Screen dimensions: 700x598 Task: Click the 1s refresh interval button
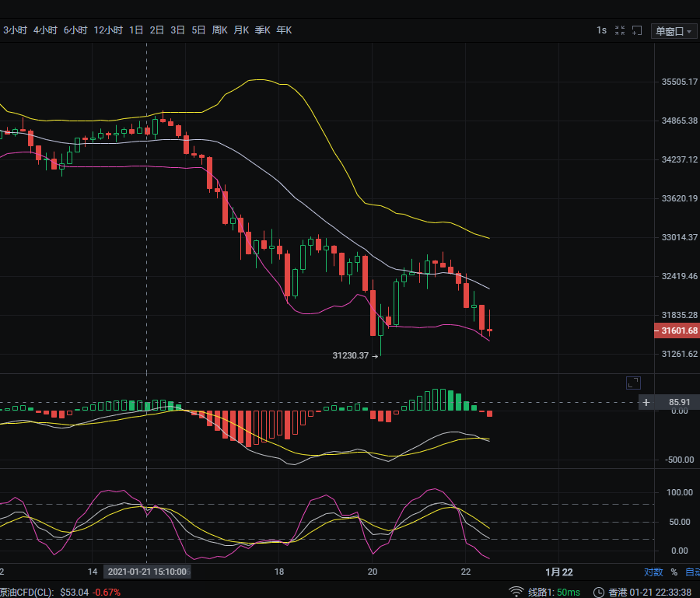pos(601,30)
